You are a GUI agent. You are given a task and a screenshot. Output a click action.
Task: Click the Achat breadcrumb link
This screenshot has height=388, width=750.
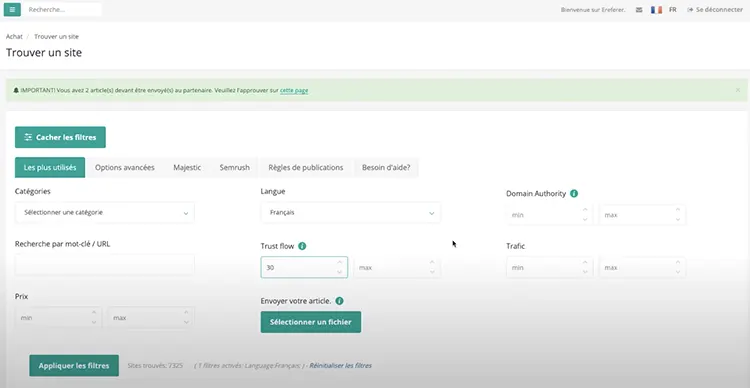pyautogui.click(x=14, y=36)
